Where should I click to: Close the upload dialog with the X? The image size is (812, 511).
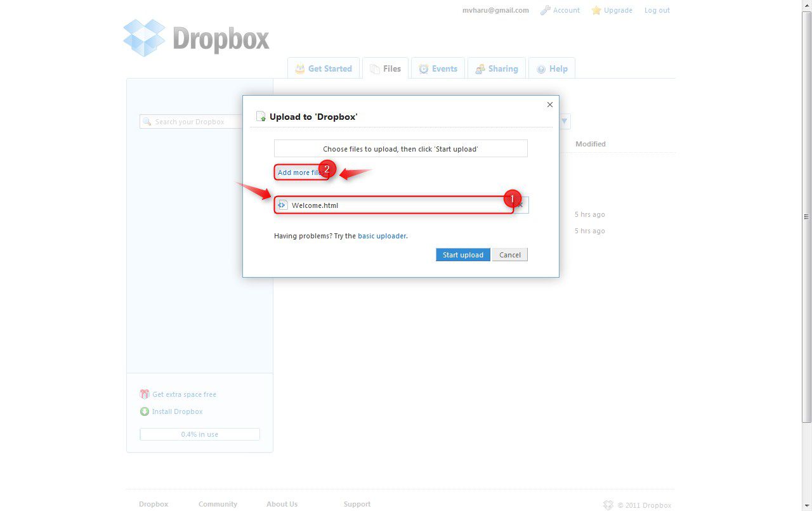point(550,105)
